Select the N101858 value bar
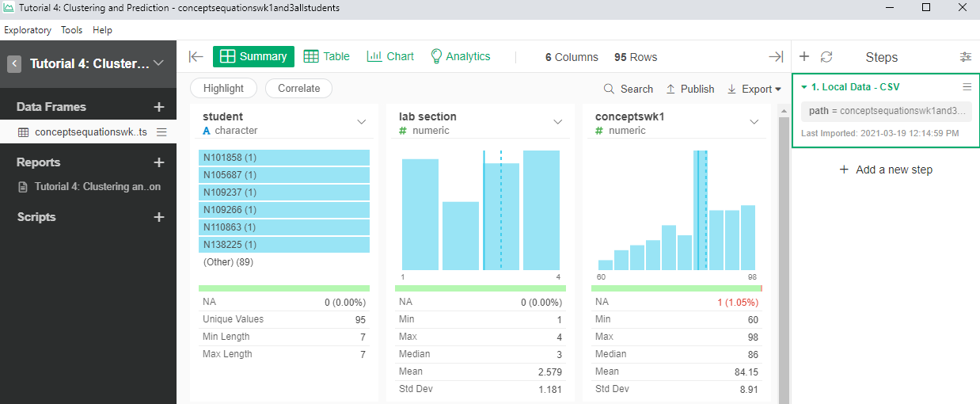 click(x=283, y=158)
